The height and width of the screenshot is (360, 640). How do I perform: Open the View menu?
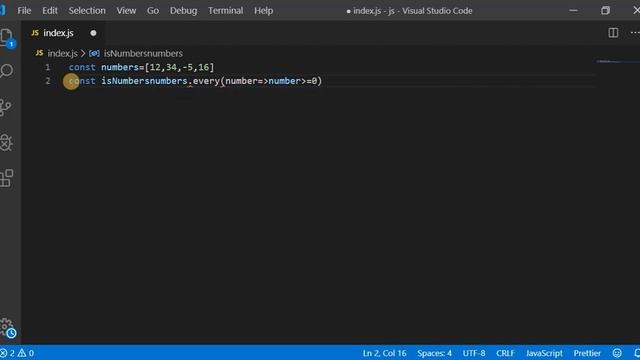click(126, 11)
